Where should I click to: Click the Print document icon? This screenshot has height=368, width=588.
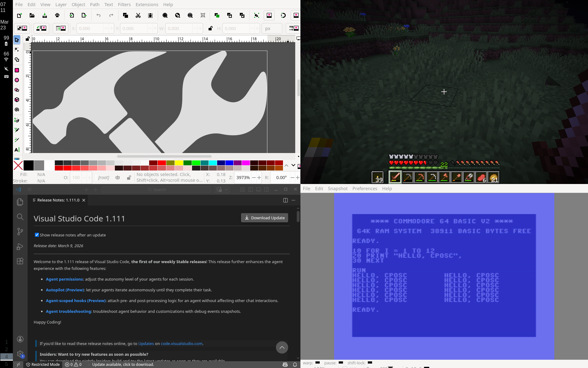point(57,15)
